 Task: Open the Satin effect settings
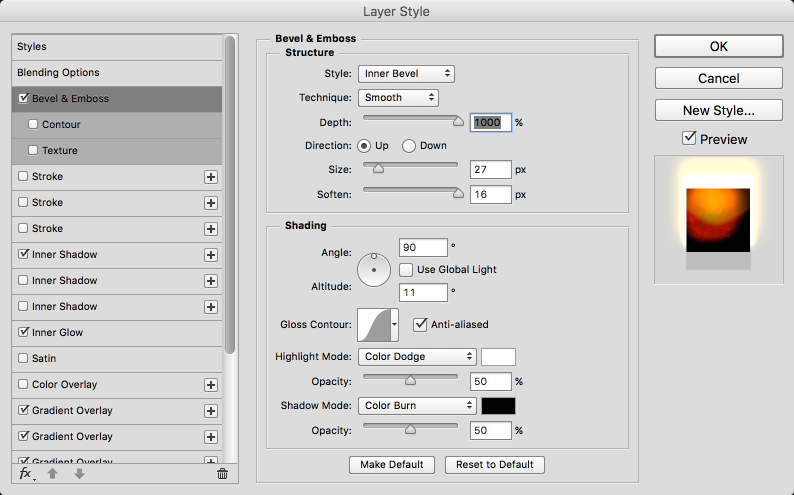(x=44, y=359)
